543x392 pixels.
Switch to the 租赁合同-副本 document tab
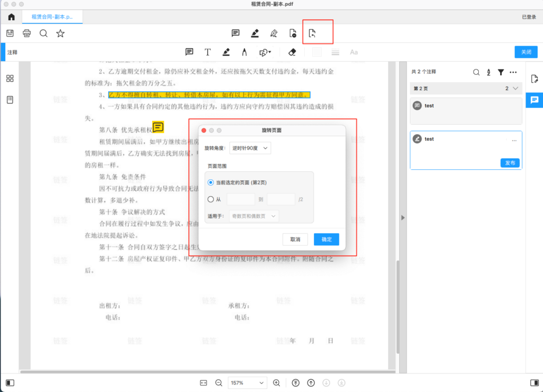coord(52,17)
